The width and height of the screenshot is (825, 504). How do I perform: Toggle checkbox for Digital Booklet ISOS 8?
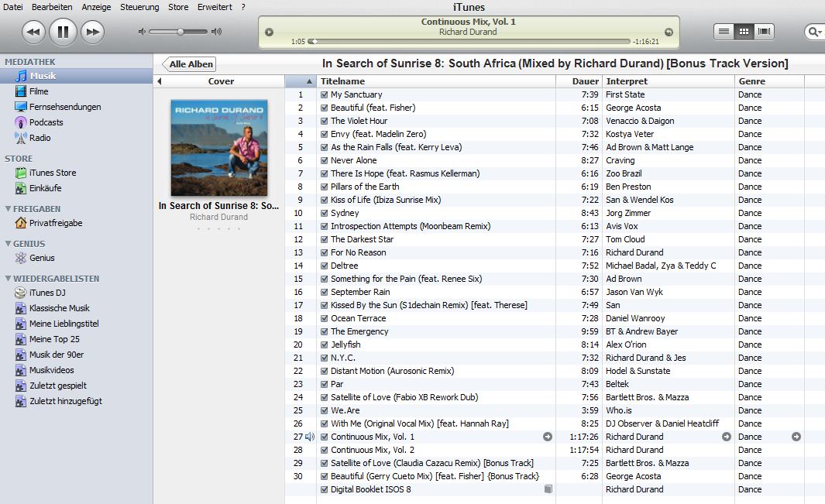[x=325, y=490]
